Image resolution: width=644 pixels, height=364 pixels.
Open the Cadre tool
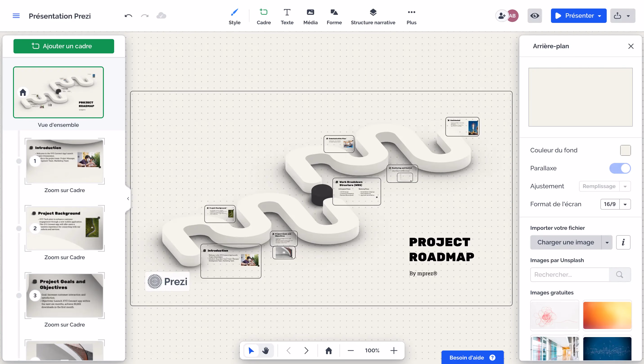264,17
